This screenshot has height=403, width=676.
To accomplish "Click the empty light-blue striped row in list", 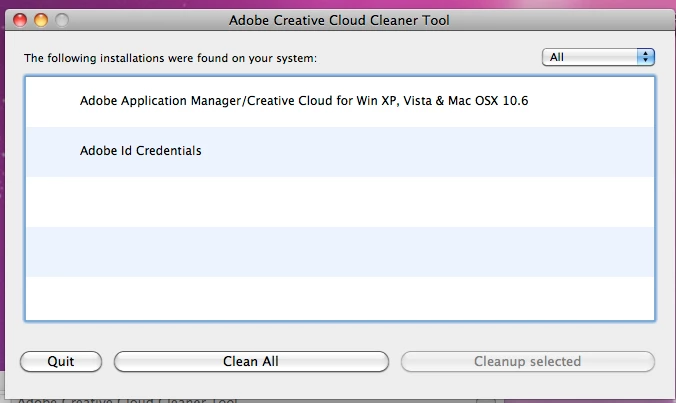I will point(340,252).
